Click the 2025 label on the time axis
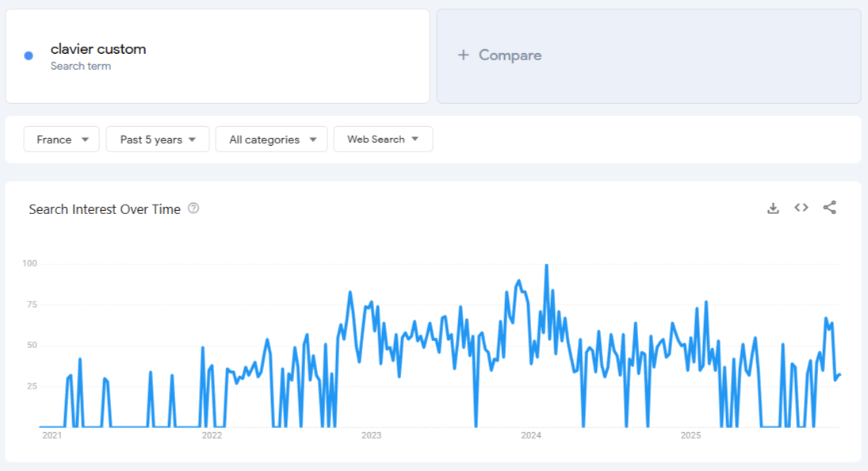The width and height of the screenshot is (868, 471). 690,435
